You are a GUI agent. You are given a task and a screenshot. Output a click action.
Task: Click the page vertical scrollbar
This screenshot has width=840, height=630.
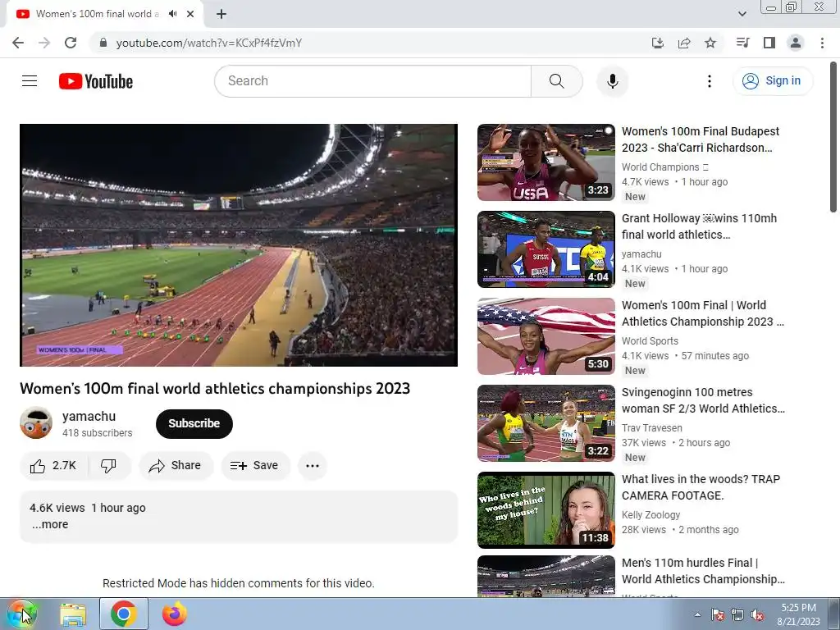pos(833,137)
